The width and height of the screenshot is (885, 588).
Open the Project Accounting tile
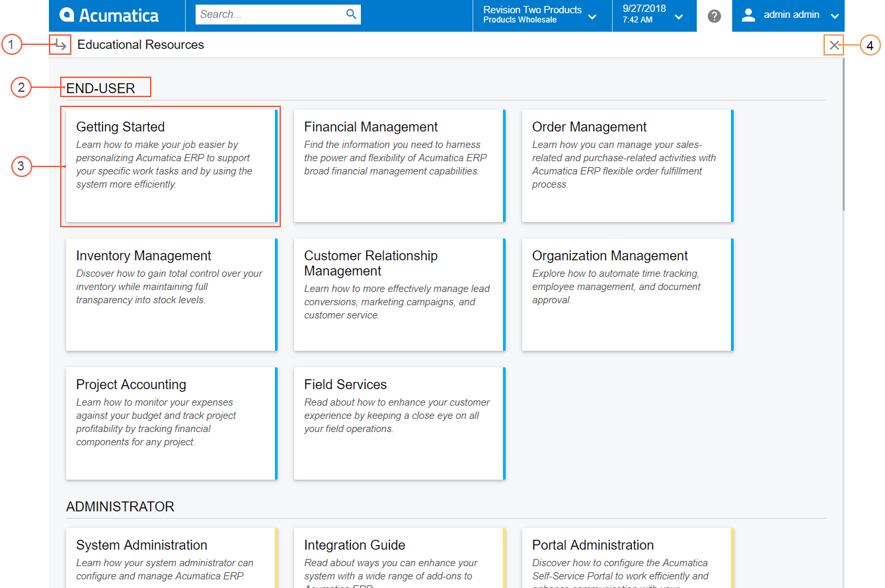[x=171, y=423]
